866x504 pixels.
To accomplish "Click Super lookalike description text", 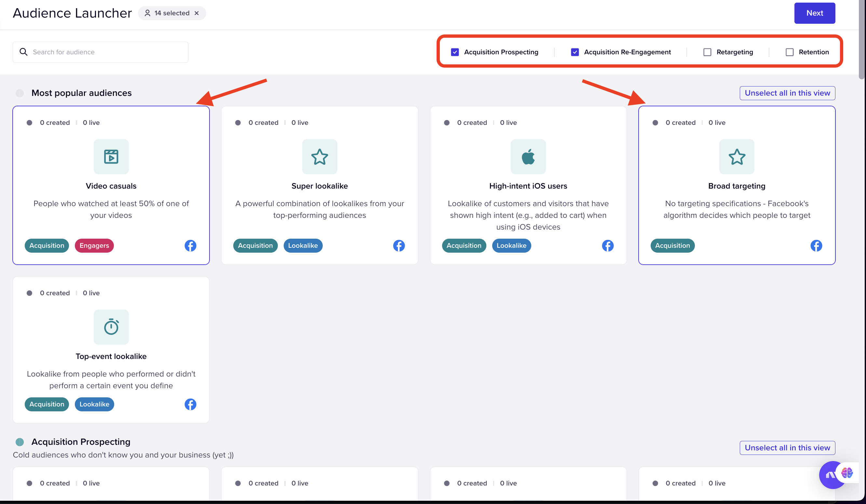I will pyautogui.click(x=319, y=209).
